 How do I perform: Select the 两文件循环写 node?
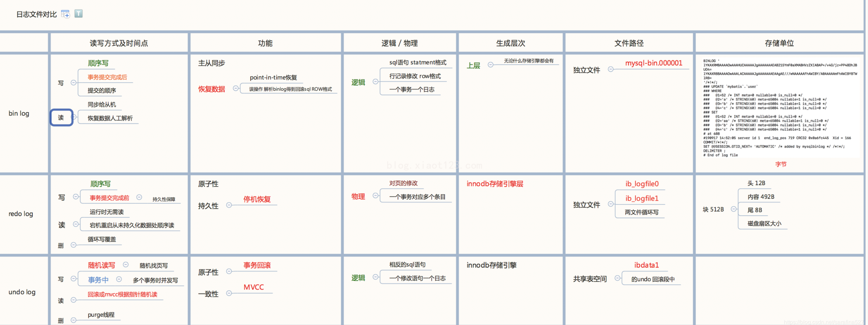(x=642, y=213)
